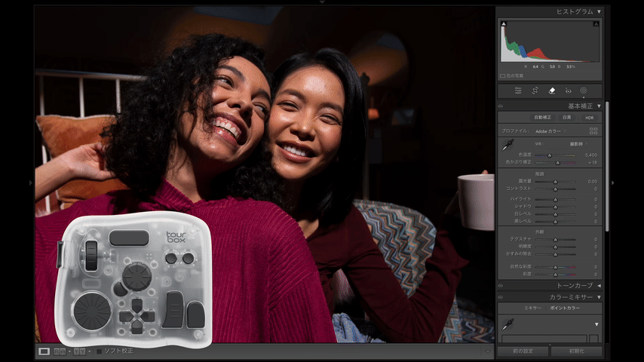Expand the トーンカーブ panel

point(599,286)
